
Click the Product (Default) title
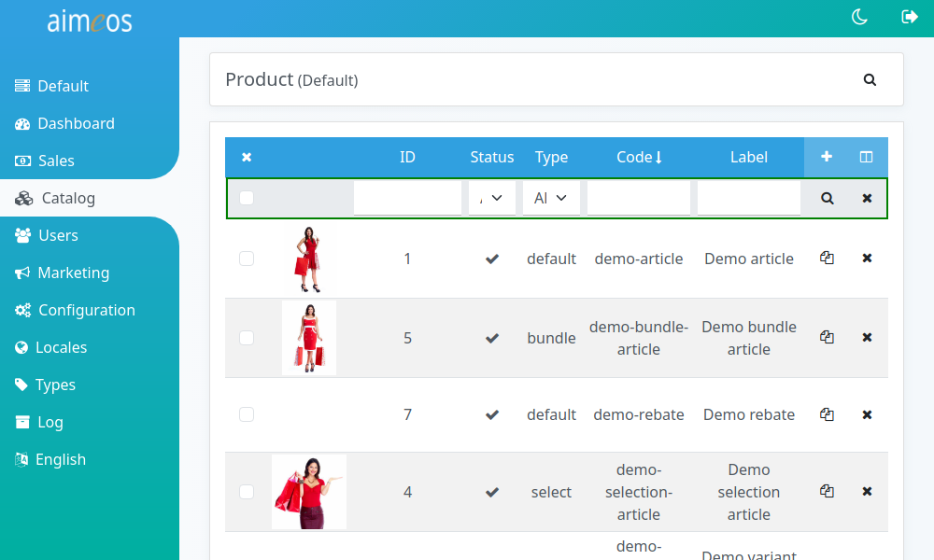coord(291,79)
